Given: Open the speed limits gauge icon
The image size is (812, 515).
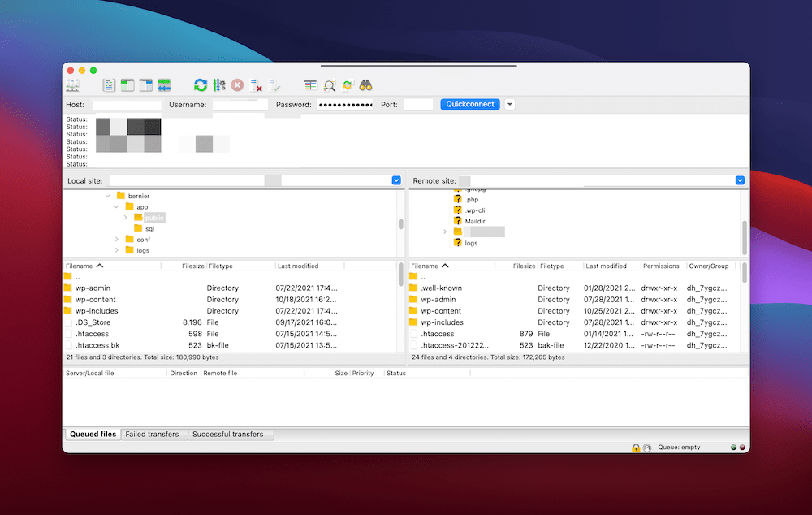Looking at the screenshot, I should point(647,448).
